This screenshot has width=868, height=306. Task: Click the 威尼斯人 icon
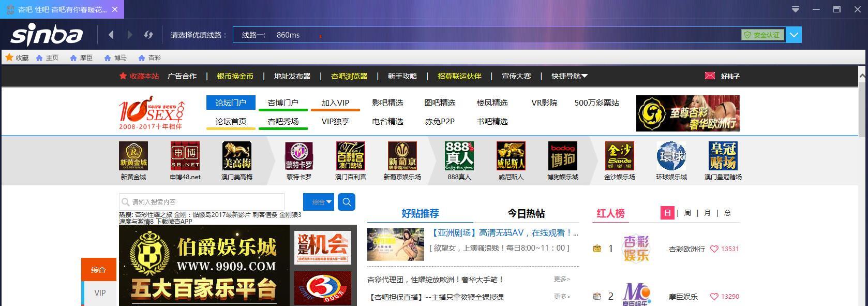pyautogui.click(x=511, y=156)
